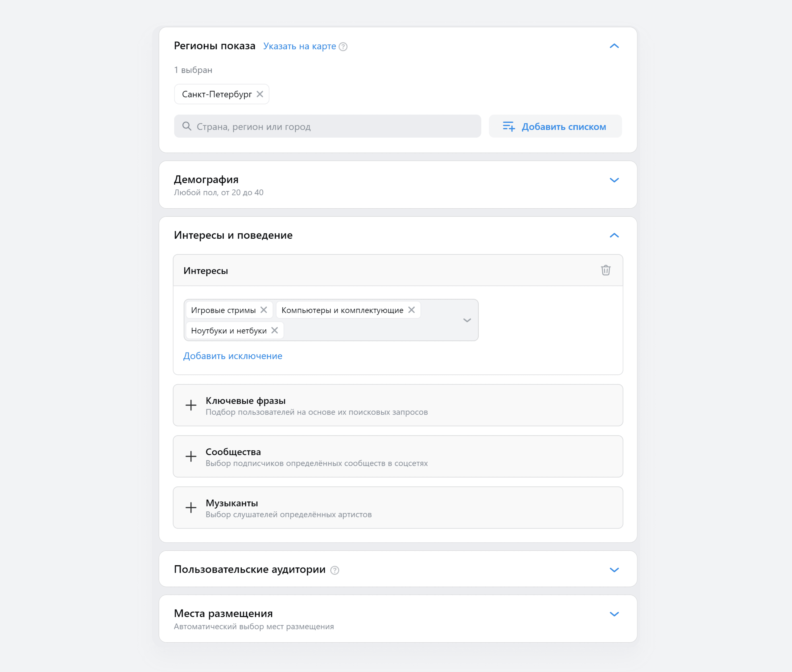Remove the Санкт-Петербург region tag
The image size is (792, 672).
[260, 94]
